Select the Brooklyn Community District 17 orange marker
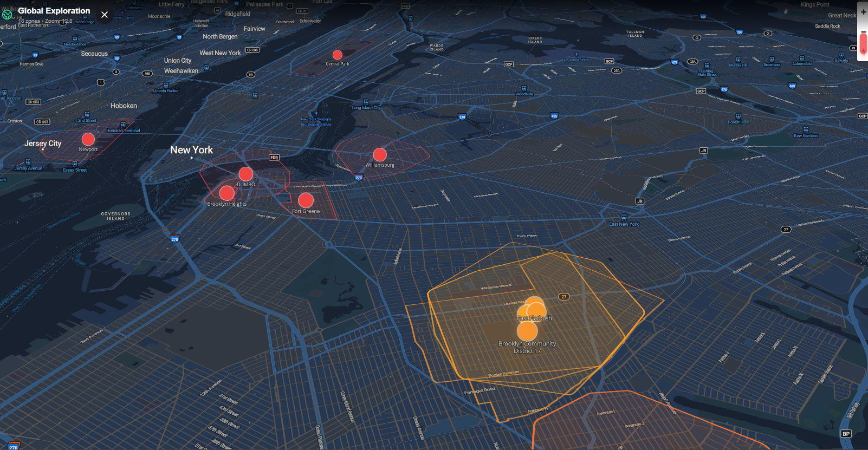Image resolution: width=868 pixels, height=450 pixels. pos(527,330)
